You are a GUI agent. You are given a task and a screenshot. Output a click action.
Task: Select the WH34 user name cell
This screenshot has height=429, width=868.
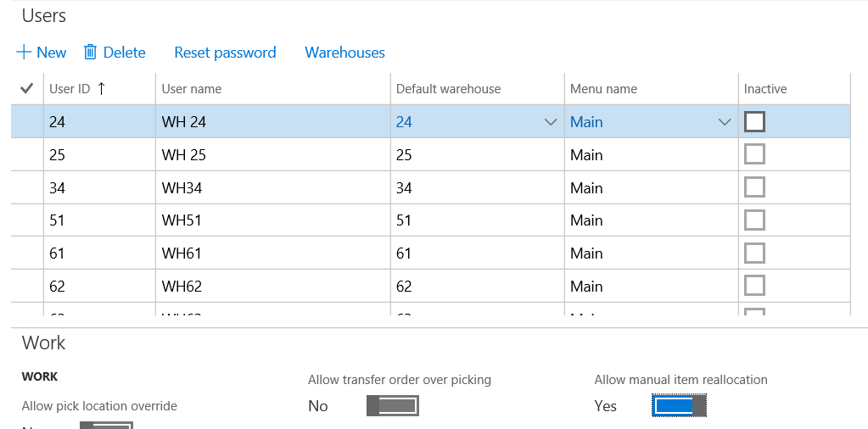coord(182,188)
